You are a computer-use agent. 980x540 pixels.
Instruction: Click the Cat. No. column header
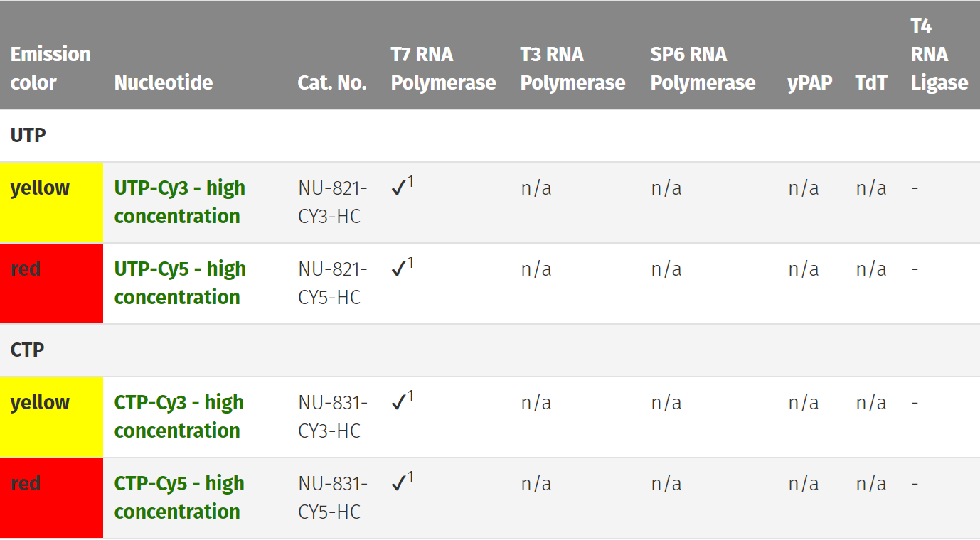[x=332, y=82]
